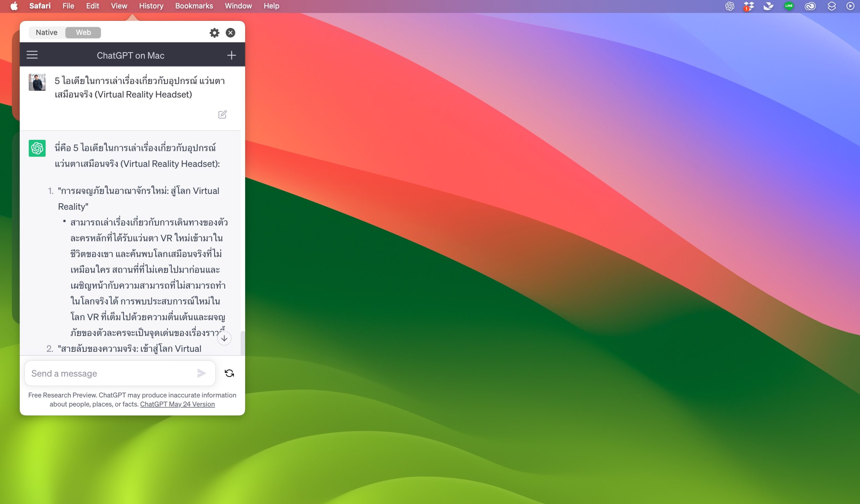The height and width of the screenshot is (504, 860).
Task: Open the ChatGPT menu bar icon
Action: (x=729, y=6)
